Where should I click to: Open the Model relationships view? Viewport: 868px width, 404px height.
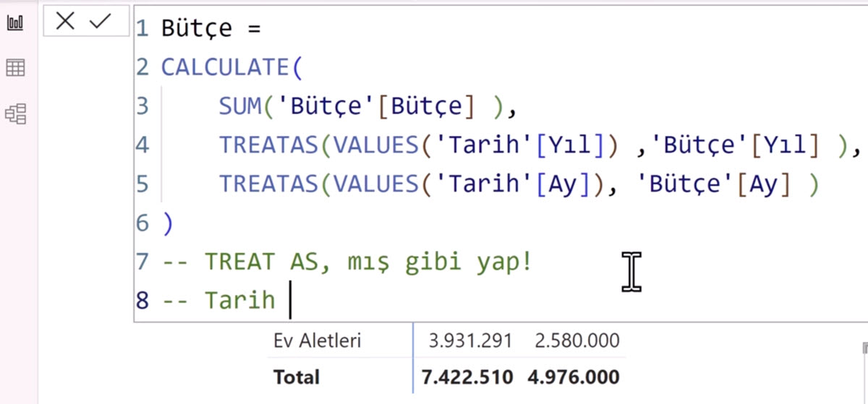point(15,113)
